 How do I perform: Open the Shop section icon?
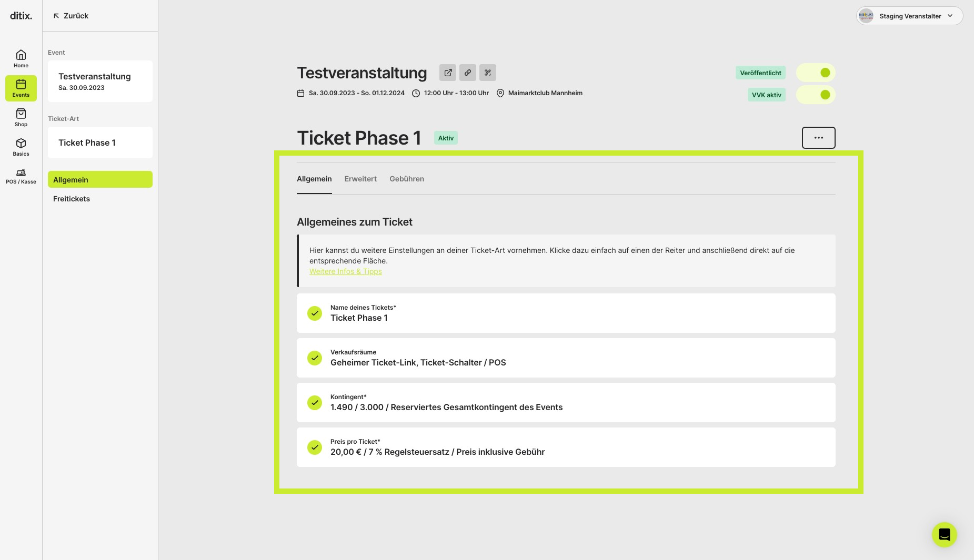pyautogui.click(x=21, y=117)
